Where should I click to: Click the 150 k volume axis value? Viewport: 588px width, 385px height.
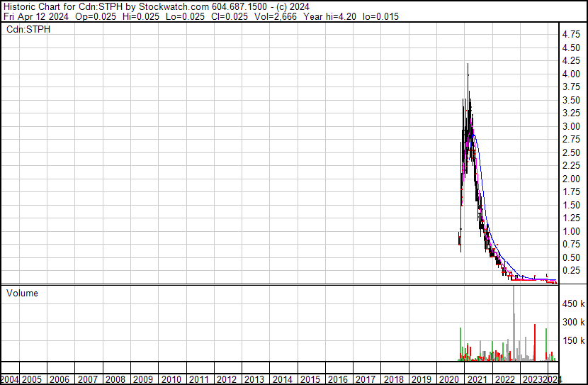click(x=573, y=340)
